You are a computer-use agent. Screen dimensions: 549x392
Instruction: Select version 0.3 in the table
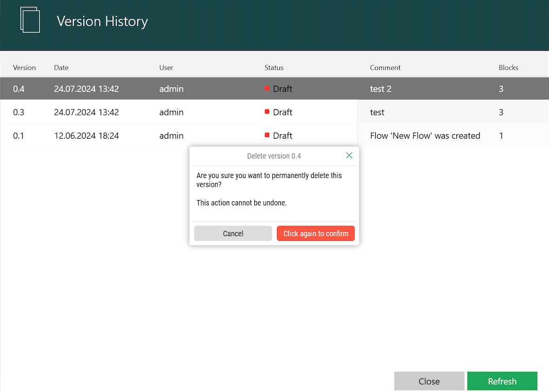[x=275, y=112]
